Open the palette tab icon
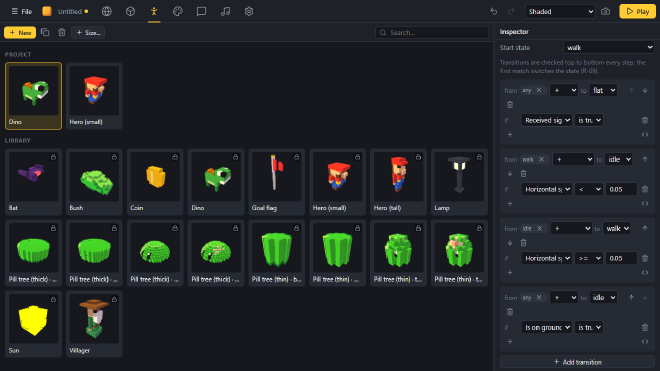This screenshot has height=371, width=660. pyautogui.click(x=178, y=11)
